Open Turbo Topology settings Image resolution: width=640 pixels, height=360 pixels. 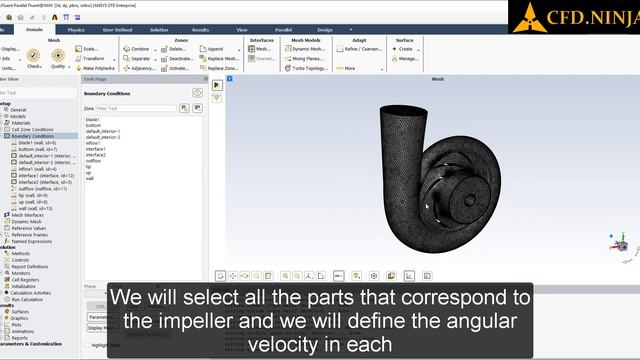(306, 69)
